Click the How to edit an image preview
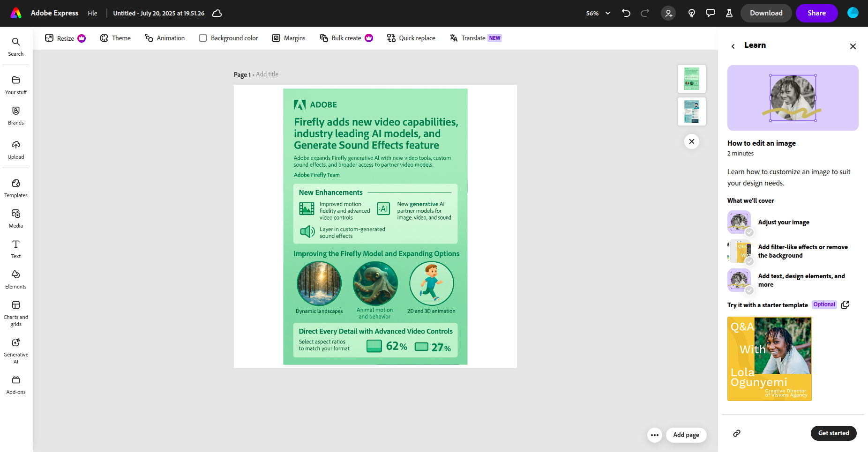868x452 pixels. [x=793, y=98]
